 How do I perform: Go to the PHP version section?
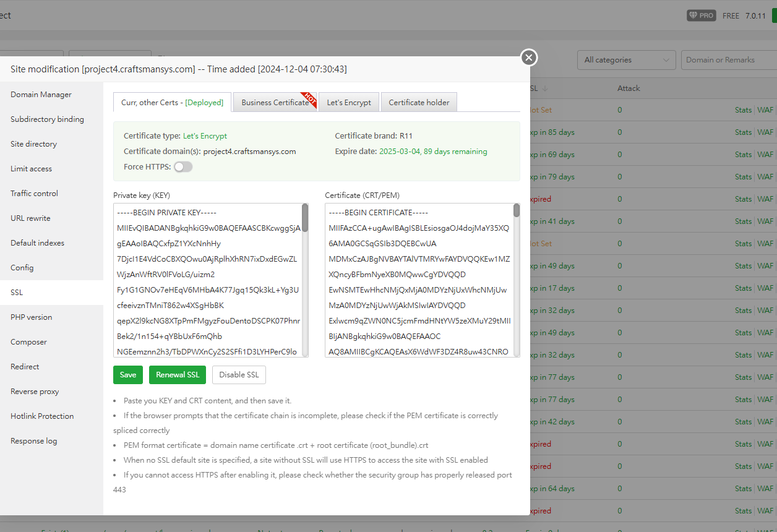click(31, 317)
